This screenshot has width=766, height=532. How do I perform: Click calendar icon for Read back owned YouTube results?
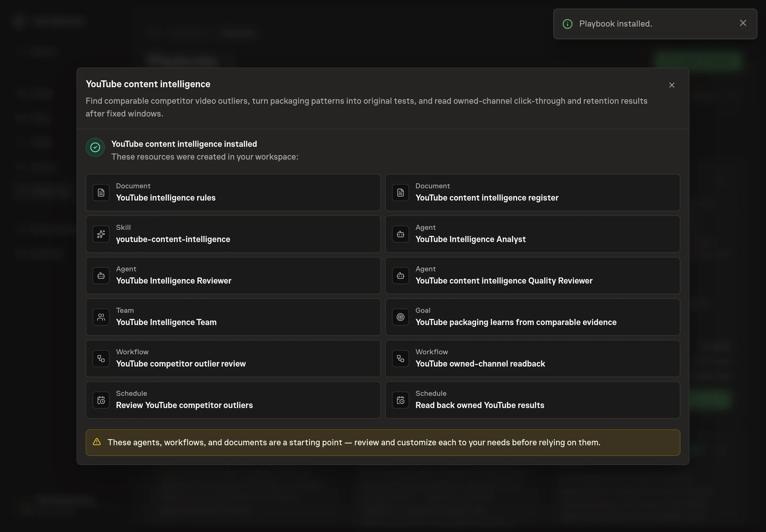(x=400, y=400)
